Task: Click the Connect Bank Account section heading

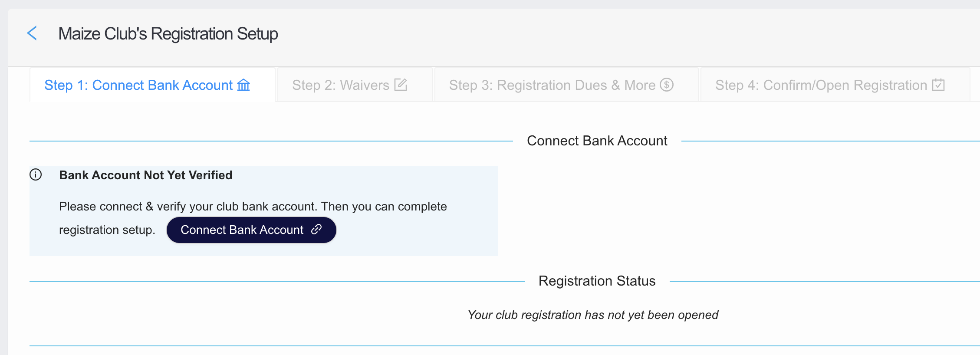Action: pos(597,141)
